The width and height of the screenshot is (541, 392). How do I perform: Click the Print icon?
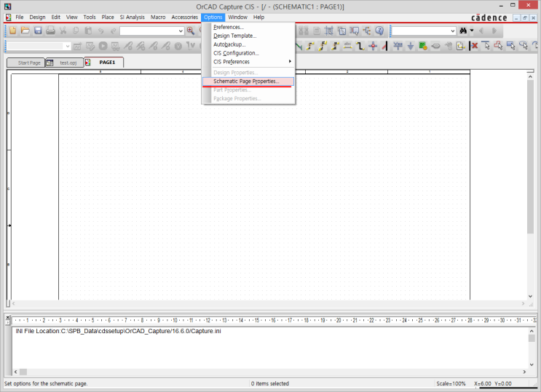[x=50, y=31]
